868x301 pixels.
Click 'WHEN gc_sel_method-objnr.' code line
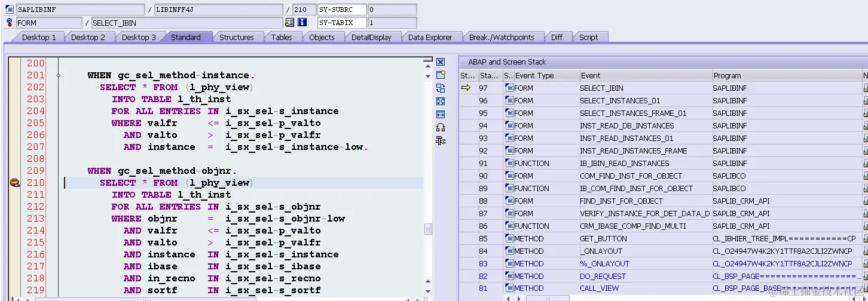pos(163,171)
